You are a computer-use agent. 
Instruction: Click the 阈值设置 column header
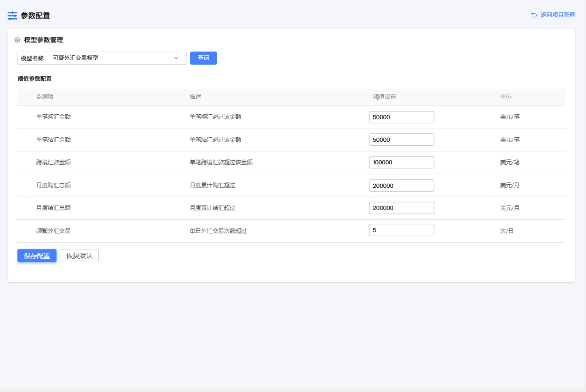(384, 97)
